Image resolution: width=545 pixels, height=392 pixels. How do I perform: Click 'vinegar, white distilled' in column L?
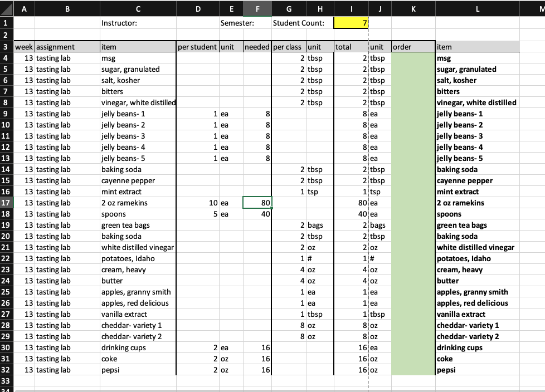pyautogui.click(x=477, y=102)
